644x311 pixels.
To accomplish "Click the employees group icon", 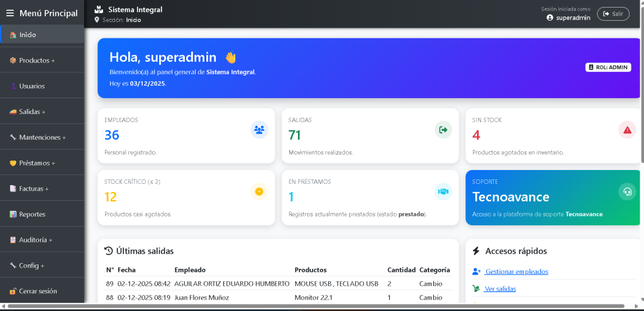I will coord(259,130).
